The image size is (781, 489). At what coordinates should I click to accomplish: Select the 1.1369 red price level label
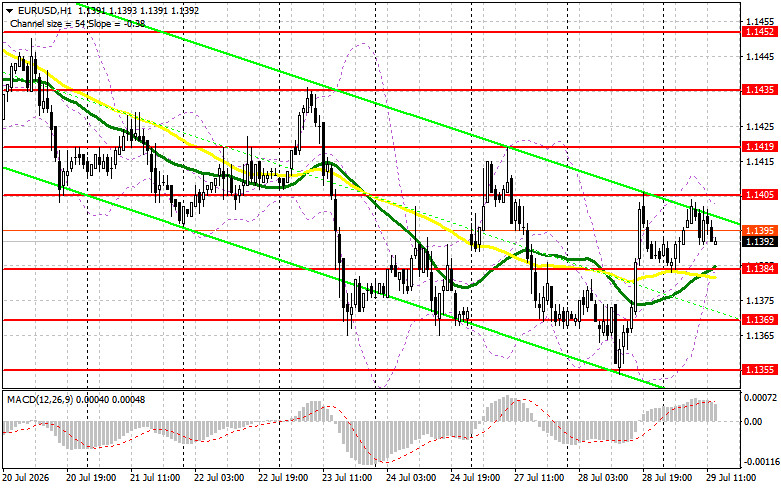pyautogui.click(x=759, y=320)
